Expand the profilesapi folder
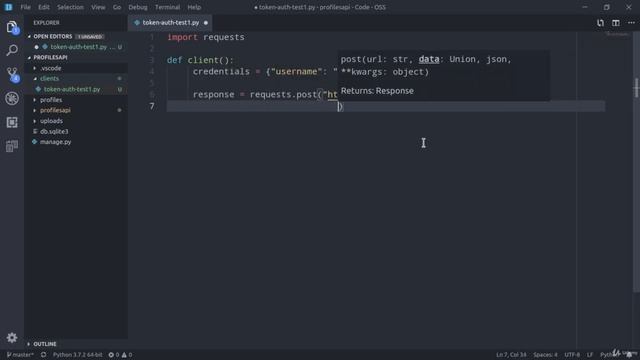The height and width of the screenshot is (360, 640). pyautogui.click(x=55, y=110)
